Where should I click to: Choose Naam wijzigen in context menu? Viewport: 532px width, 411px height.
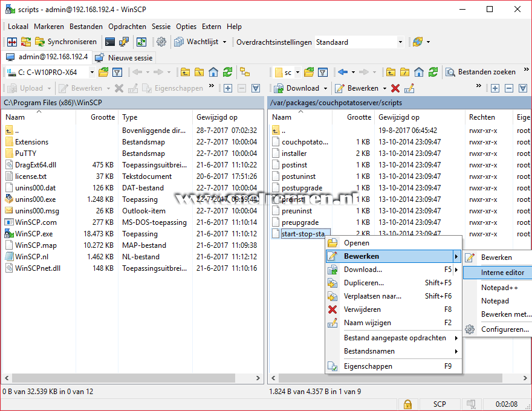[x=394, y=323]
